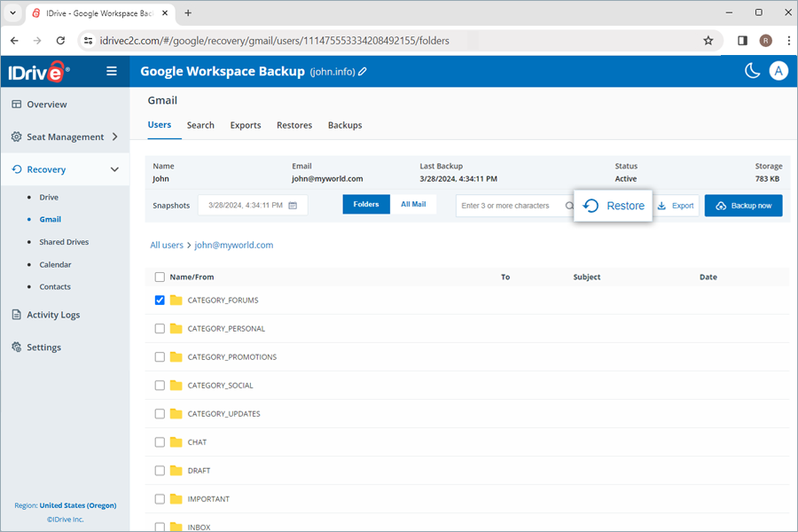Switch to the Exports tab

[246, 125]
